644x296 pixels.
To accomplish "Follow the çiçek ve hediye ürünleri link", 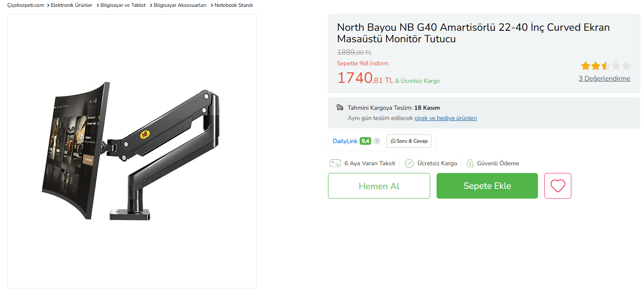I will click(x=446, y=118).
